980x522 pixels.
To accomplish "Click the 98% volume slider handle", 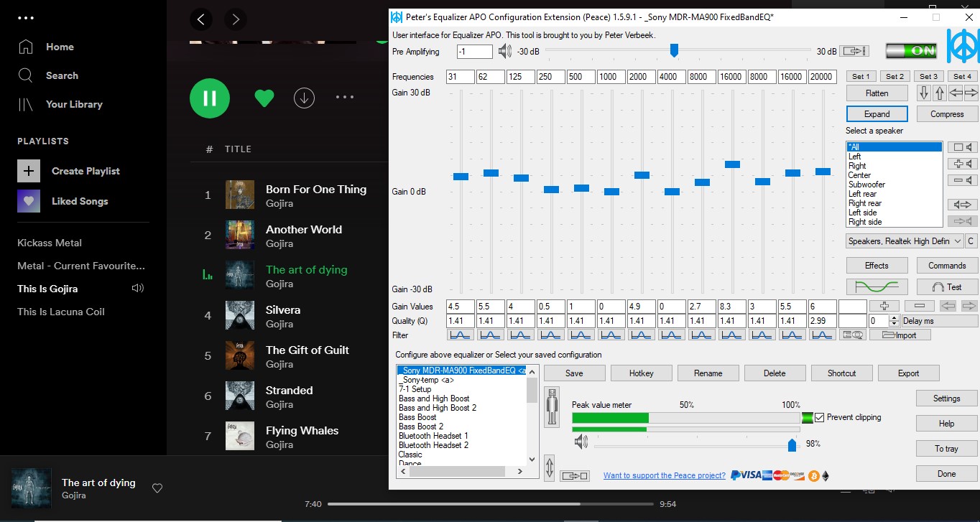I will [792, 444].
